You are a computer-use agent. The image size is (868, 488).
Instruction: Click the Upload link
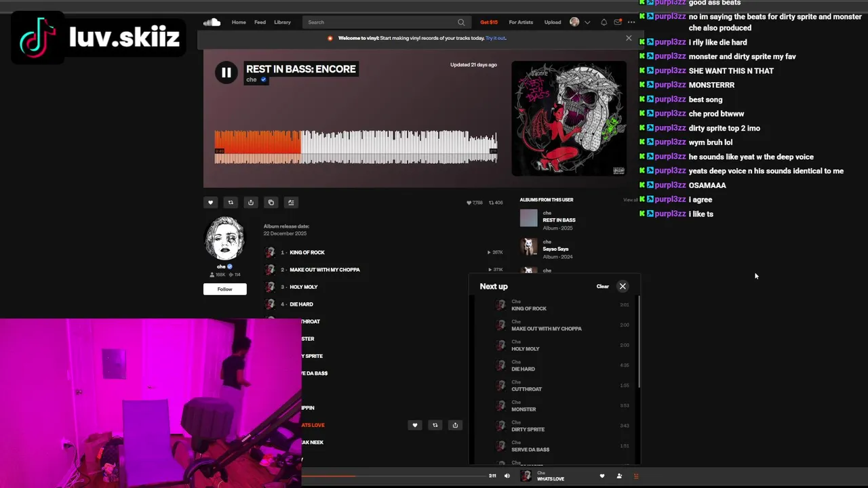point(553,22)
